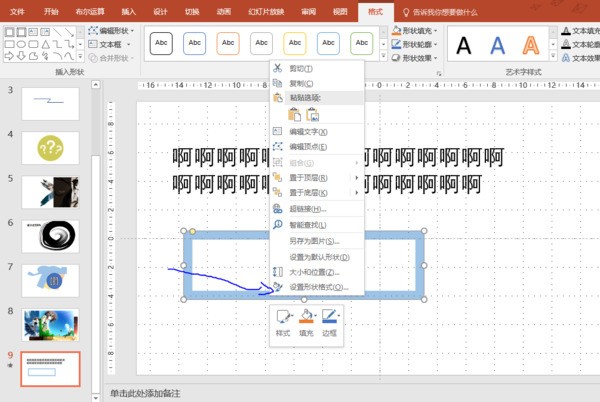Viewport: 600px width, 402px height.
Task: Select slide 8 thumbnail in slide panel
Action: coord(51,324)
